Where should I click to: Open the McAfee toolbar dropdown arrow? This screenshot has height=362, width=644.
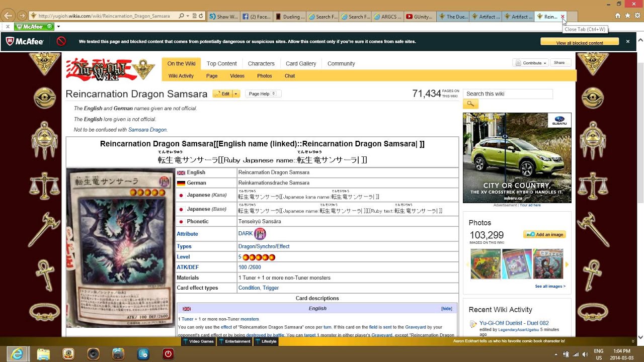[58, 27]
